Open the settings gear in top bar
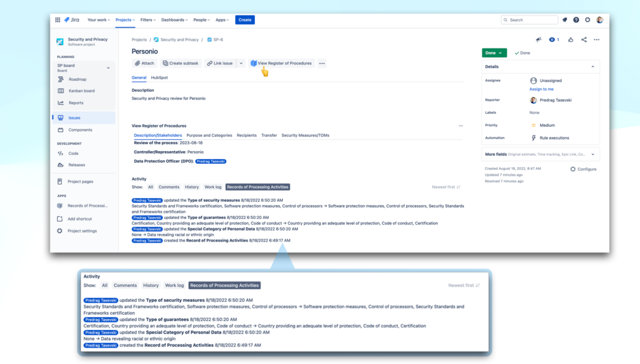 click(587, 20)
